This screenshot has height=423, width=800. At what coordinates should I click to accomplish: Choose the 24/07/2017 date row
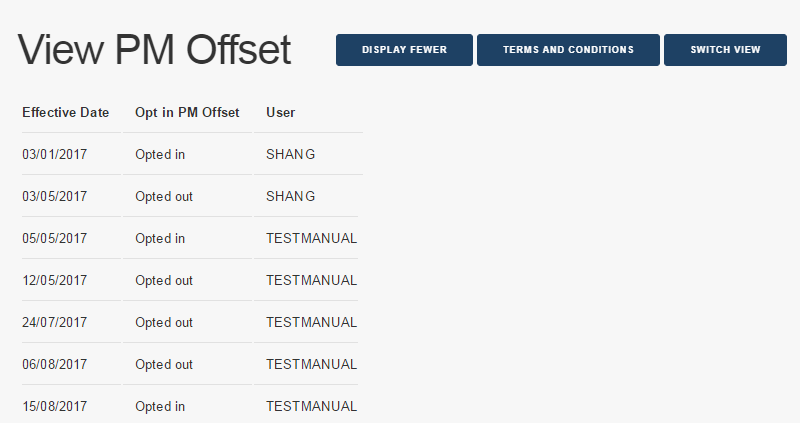pyautogui.click(x=55, y=323)
